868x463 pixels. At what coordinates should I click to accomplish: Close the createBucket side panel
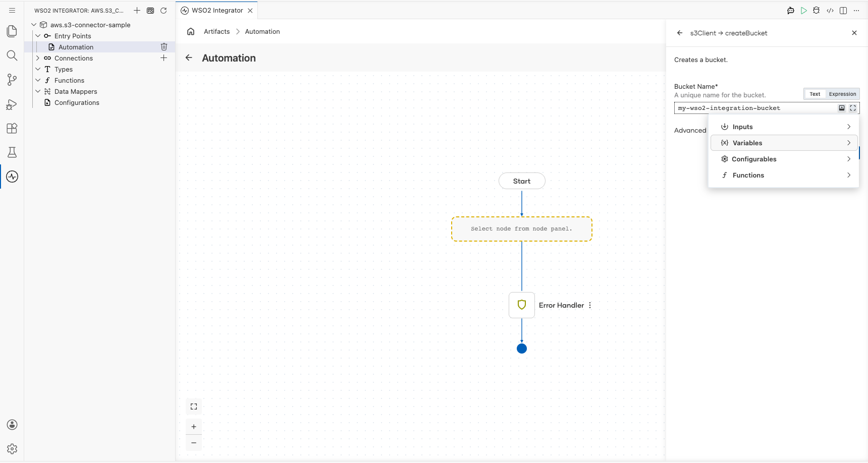point(854,33)
